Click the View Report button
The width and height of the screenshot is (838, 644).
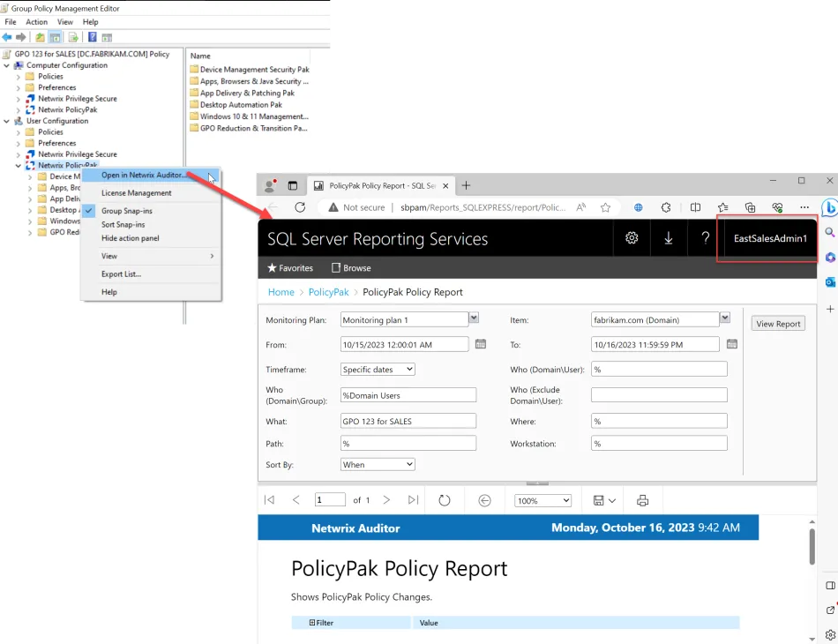(x=778, y=324)
